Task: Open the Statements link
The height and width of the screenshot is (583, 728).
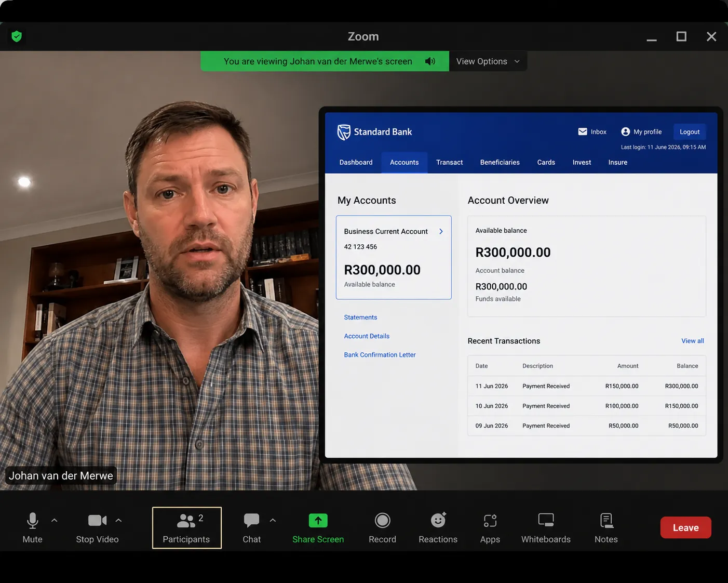Action: tap(360, 317)
